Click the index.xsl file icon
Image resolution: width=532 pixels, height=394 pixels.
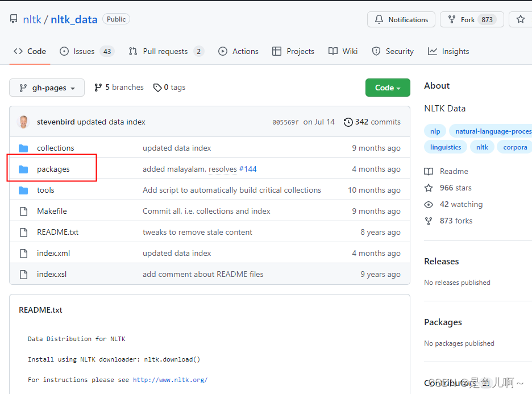23,275
